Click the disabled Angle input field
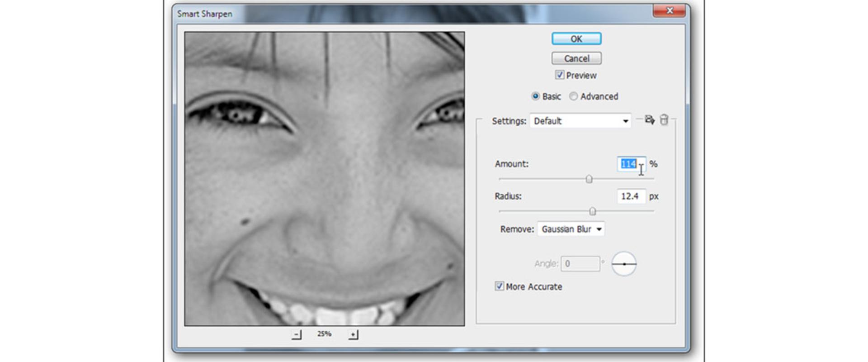 coord(580,264)
